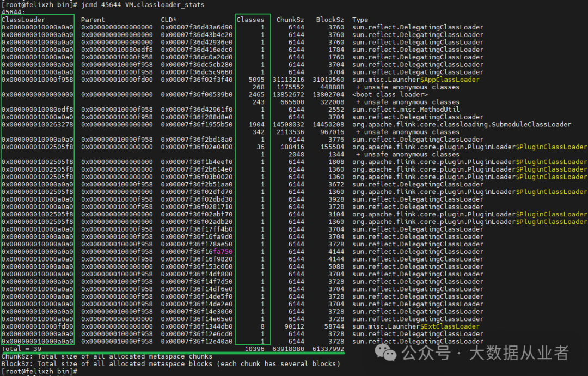Click ClassLoader address 0x0000000100263278
The image size is (588, 376).
[38, 124]
